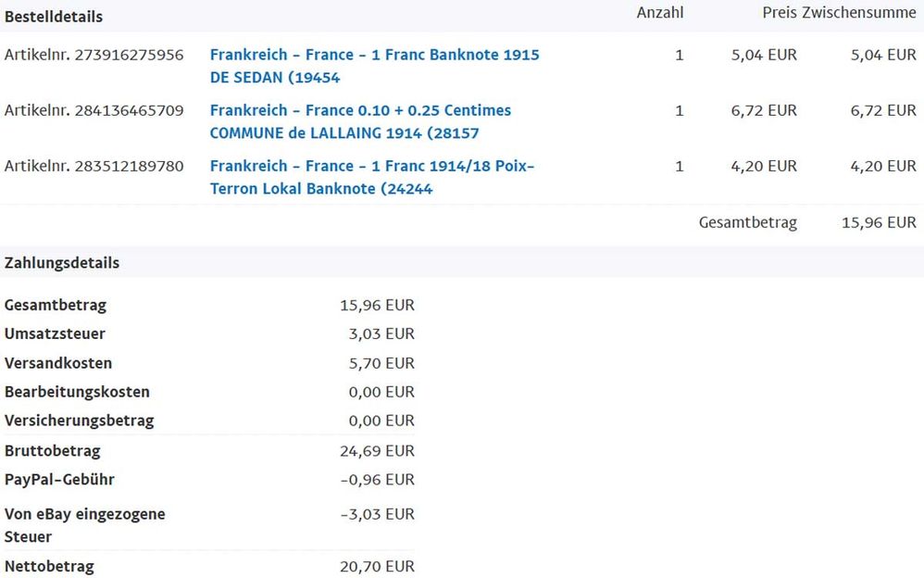The width and height of the screenshot is (924, 578).
Task: Click the 6,72 EUR subtotal value
Action: coord(883,111)
